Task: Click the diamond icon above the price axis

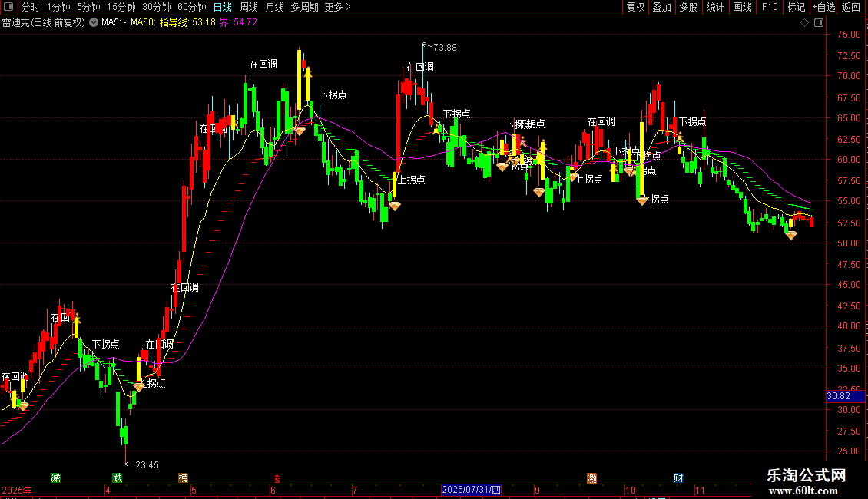Action: pos(804,23)
